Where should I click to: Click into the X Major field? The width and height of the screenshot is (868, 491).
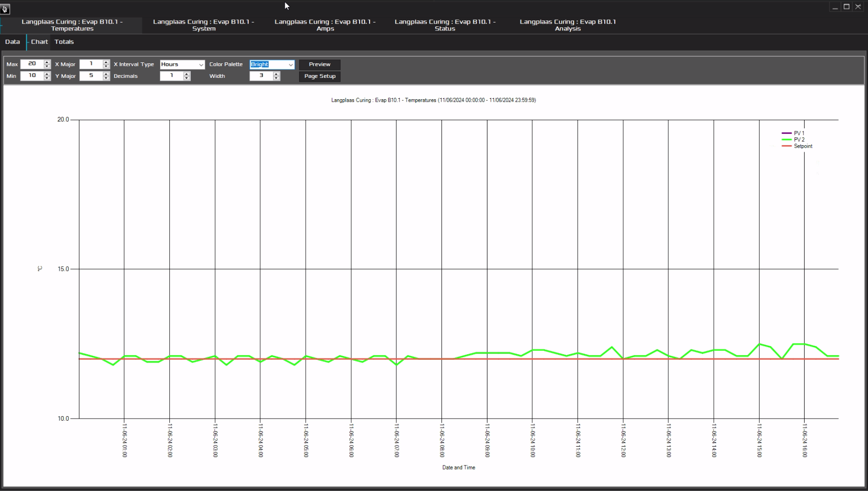pos(91,64)
